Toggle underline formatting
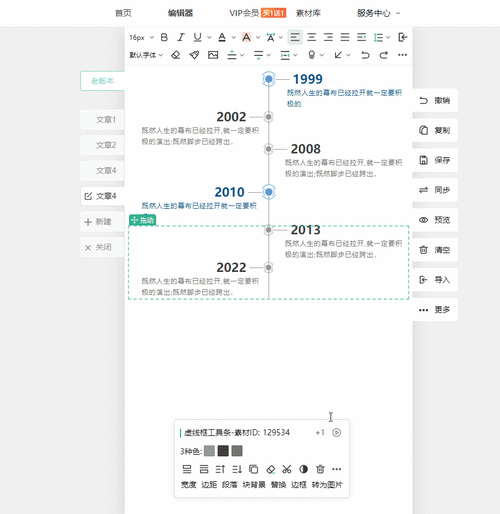This screenshot has height=514, width=500. coord(198,37)
